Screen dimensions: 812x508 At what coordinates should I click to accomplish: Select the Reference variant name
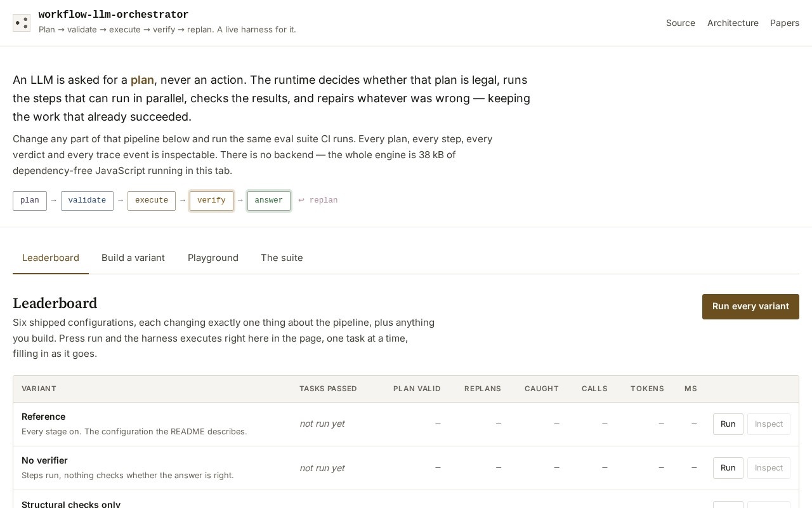[x=43, y=417]
